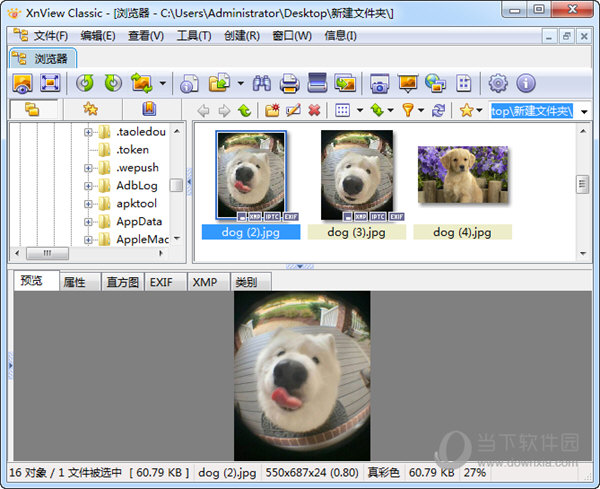This screenshot has width=600, height=489.
Task: Expand the AdbLog folder node
Action: coord(88,186)
